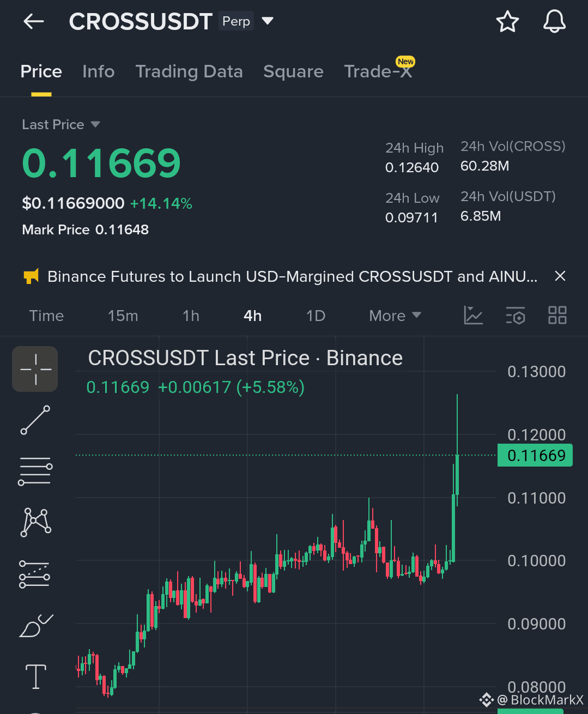This screenshot has height=714, width=588.
Task: Click the CROSSUSDT Last Price · Binance chart title
Action: pyautogui.click(x=245, y=358)
